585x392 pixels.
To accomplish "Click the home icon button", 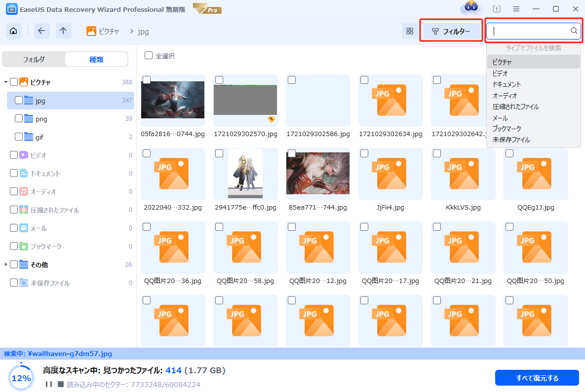I will [13, 31].
